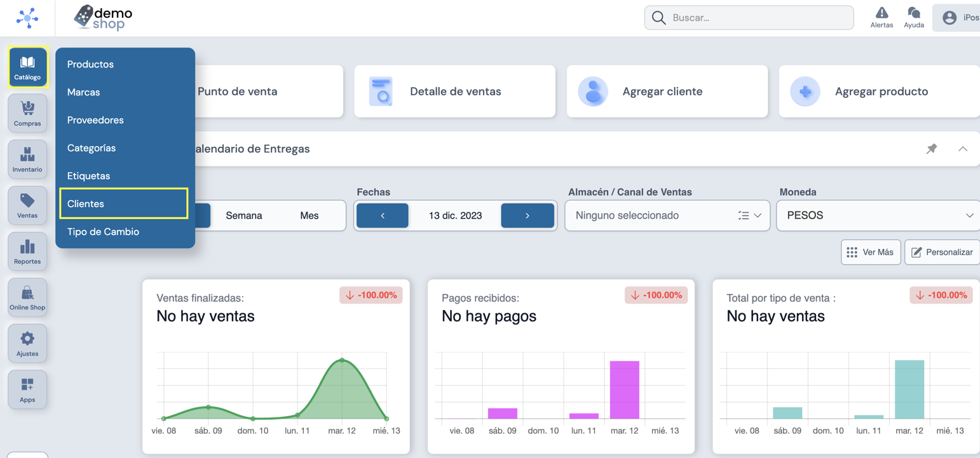Image resolution: width=980 pixels, height=458 pixels.
Task: Click the magenta sáb. 09 bar in Pagos recibidos
Action: [503, 414]
